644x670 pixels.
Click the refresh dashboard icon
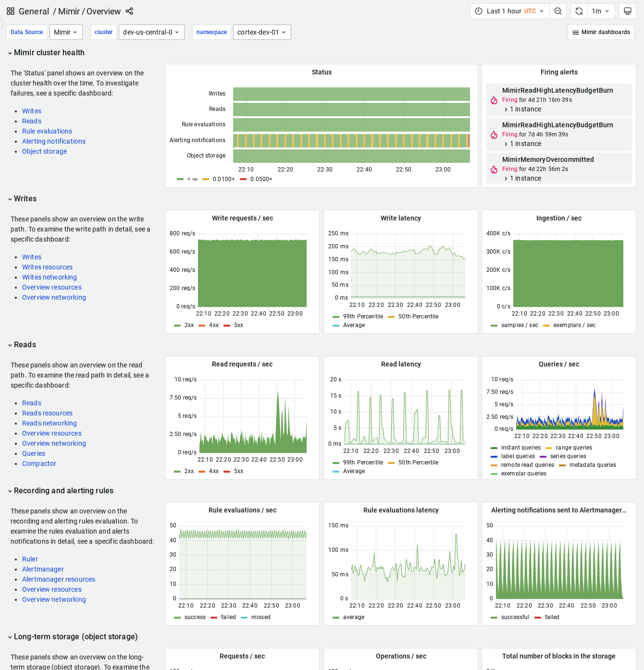point(579,11)
